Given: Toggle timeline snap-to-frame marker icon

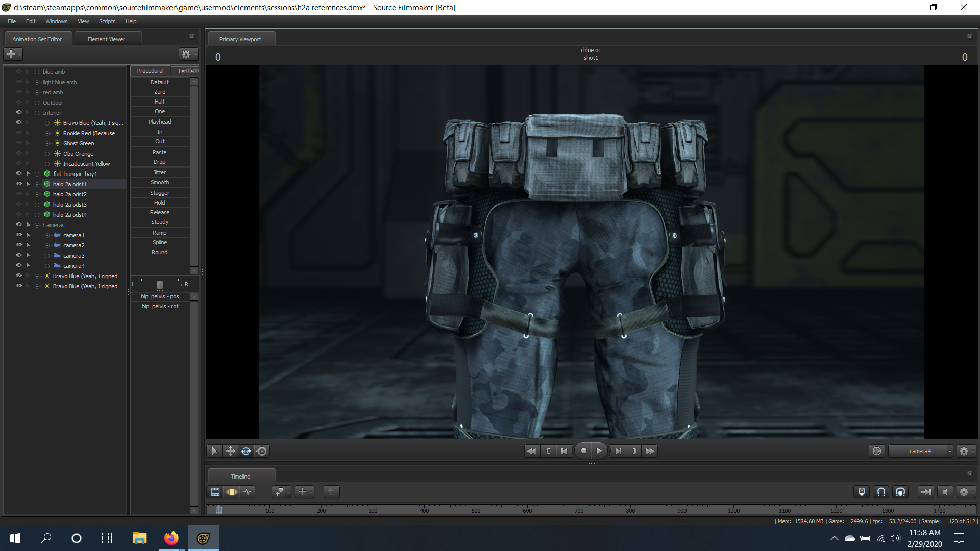Looking at the screenshot, I should [x=862, y=492].
